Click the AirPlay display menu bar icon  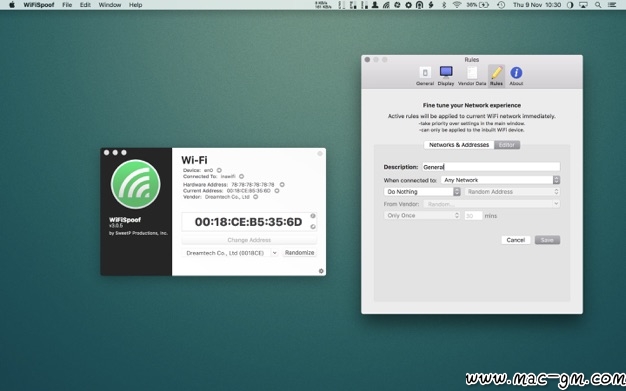click(583, 5)
